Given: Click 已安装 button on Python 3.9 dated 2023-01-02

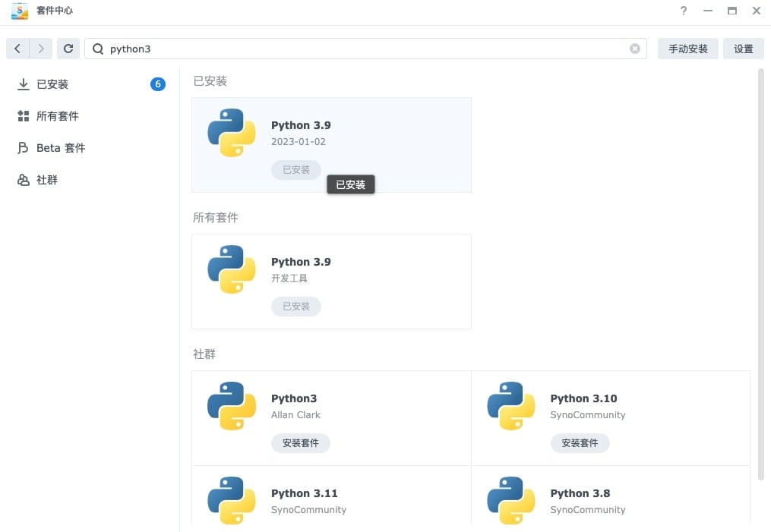Looking at the screenshot, I should pyautogui.click(x=296, y=170).
